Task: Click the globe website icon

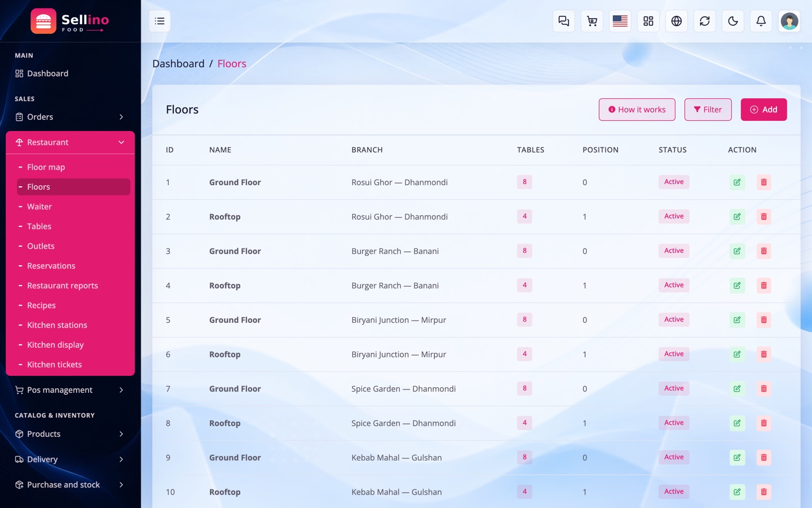Action: pyautogui.click(x=677, y=21)
